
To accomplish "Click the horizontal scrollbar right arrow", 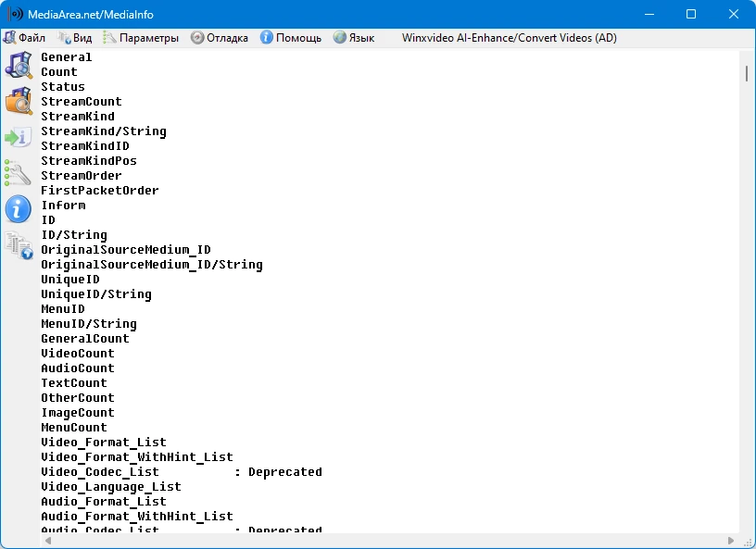I will coord(731,541).
